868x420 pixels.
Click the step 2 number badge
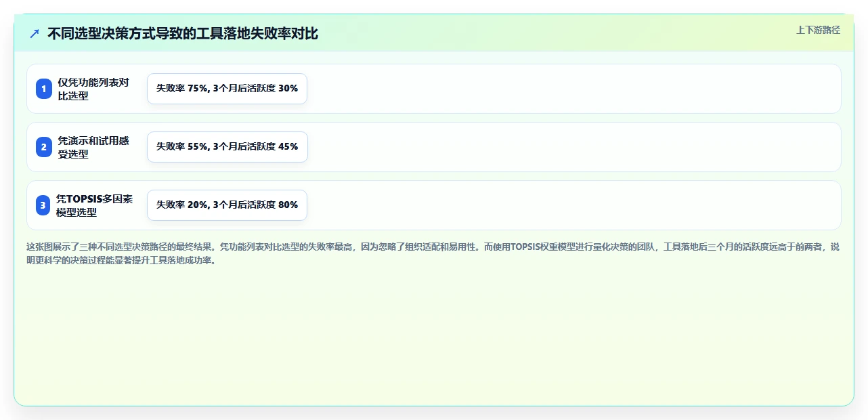[44, 147]
